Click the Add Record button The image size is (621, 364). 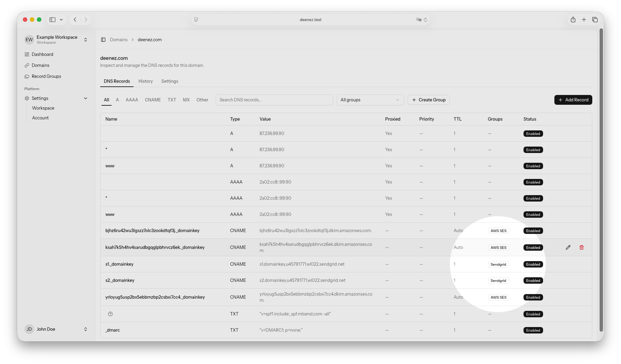[573, 100]
